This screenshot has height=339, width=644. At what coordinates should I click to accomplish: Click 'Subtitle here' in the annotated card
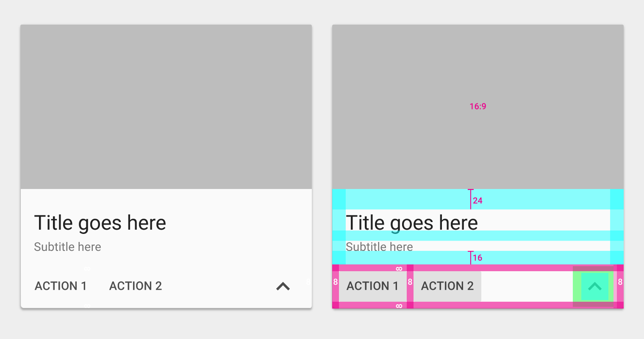(x=379, y=247)
